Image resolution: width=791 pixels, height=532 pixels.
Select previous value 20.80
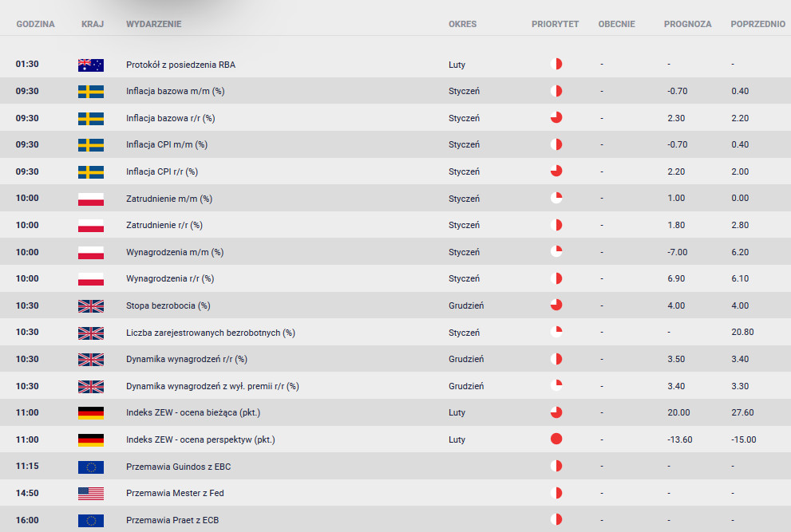pos(742,333)
